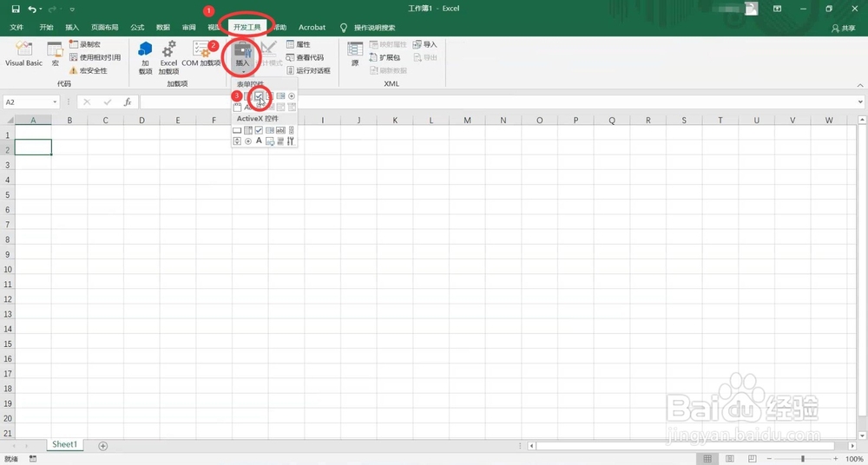Insert ActiveX label control (A)
Viewport: 868px width, 465px height.
pos(259,141)
